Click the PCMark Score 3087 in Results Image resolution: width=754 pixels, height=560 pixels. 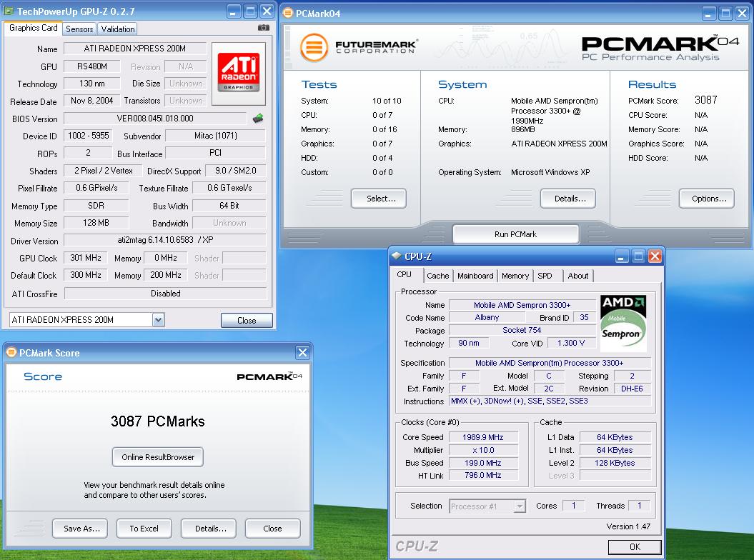pos(705,100)
